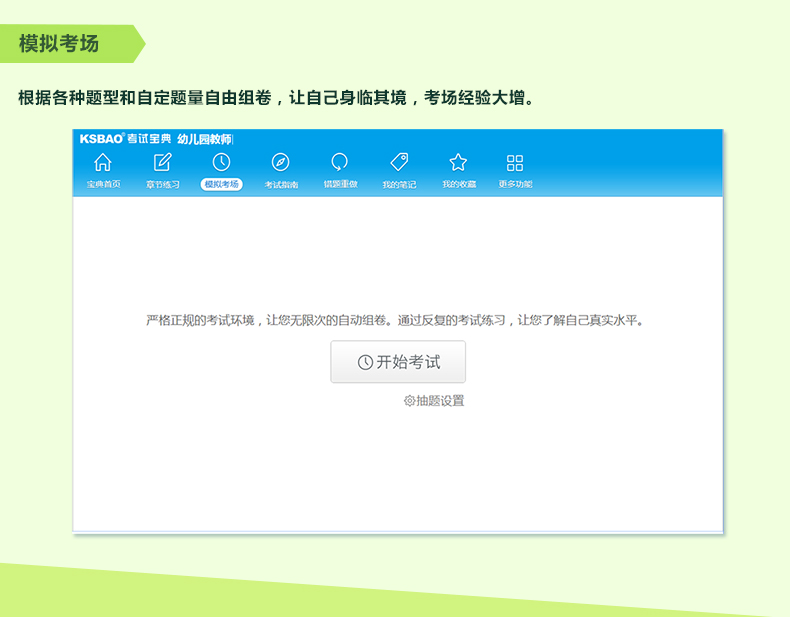Select the 错题重做 label in navigation
This screenshot has width=790, height=617.
point(340,184)
